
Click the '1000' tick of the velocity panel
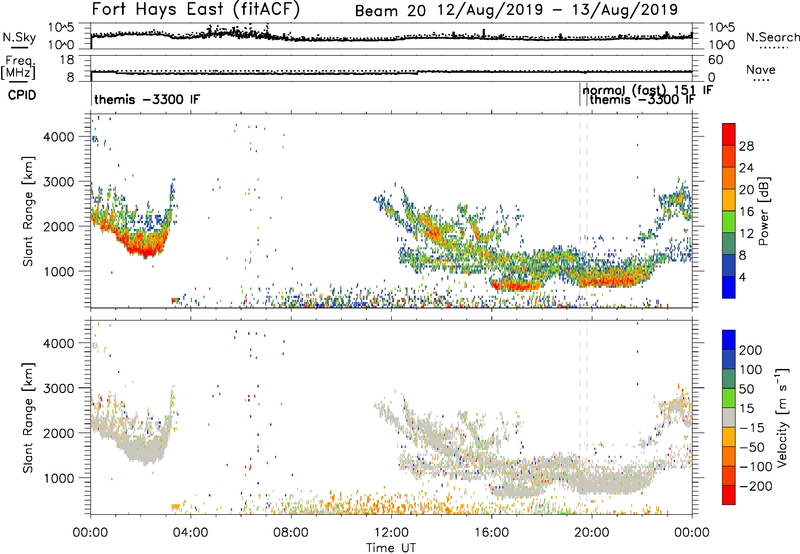tap(59, 478)
